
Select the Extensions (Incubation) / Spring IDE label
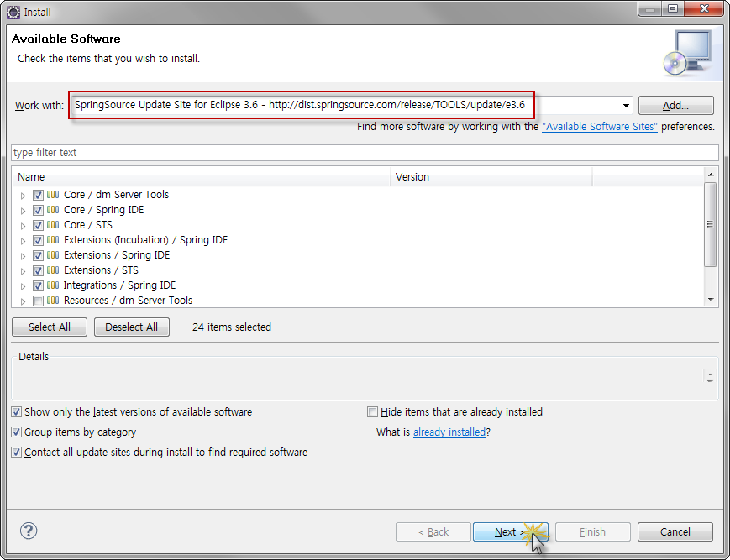click(x=145, y=240)
